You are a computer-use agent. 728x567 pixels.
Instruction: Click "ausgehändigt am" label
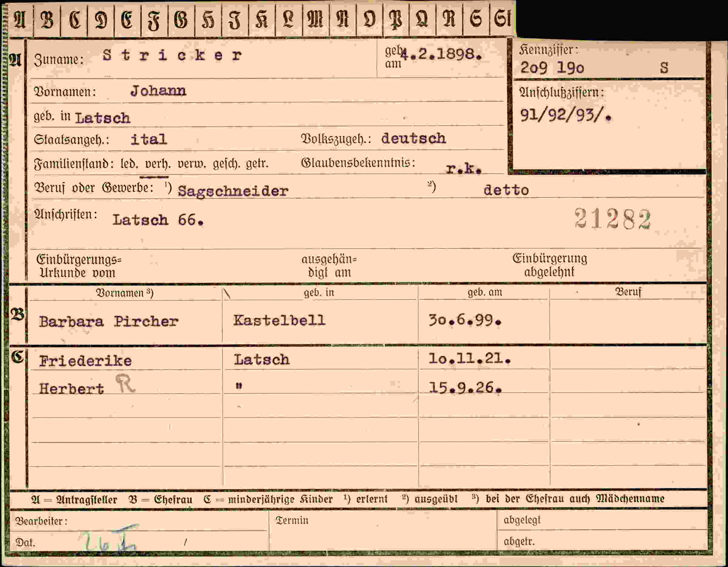click(329, 266)
